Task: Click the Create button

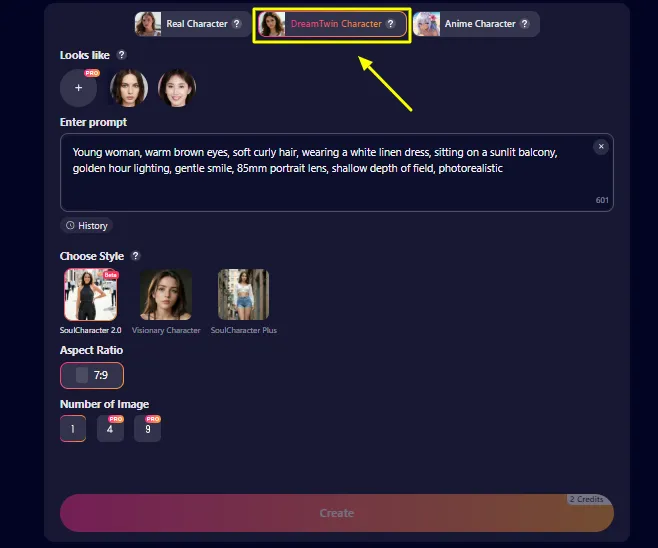Action: tap(337, 513)
